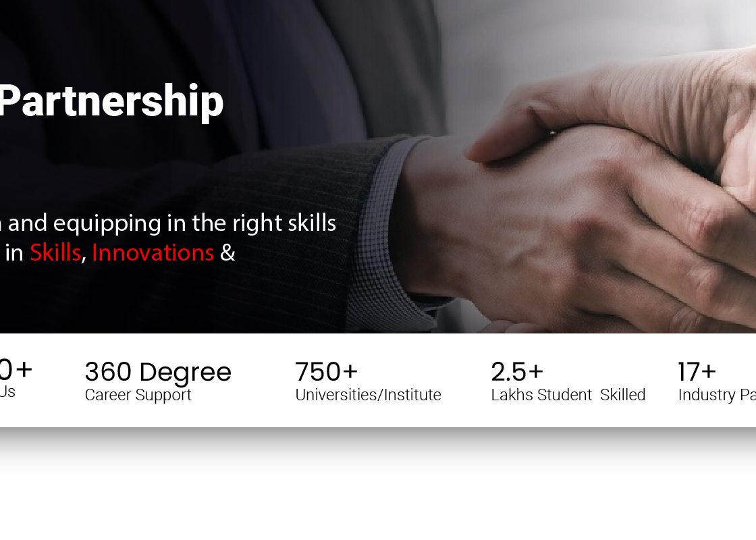Click the partially visible "Industry Pa" label
Screen dimensions: 756x540
click(716, 395)
